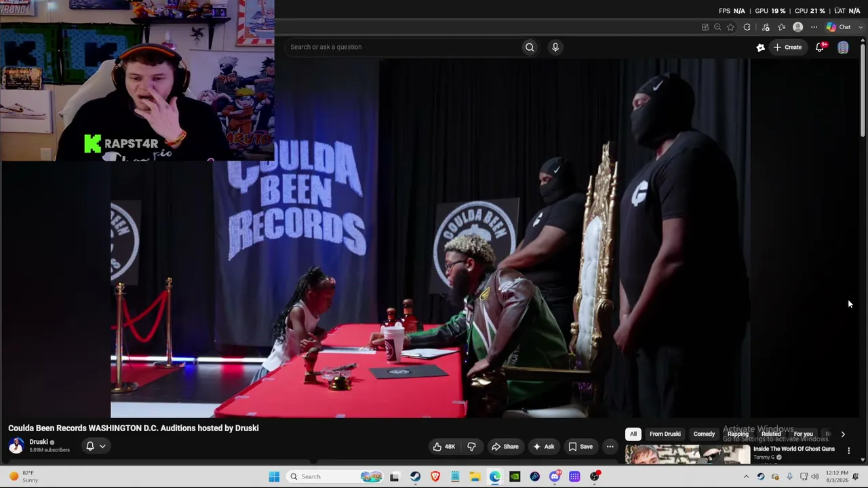This screenshot has height=488, width=868.
Task: Click the video player to pause
Action: click(x=431, y=238)
